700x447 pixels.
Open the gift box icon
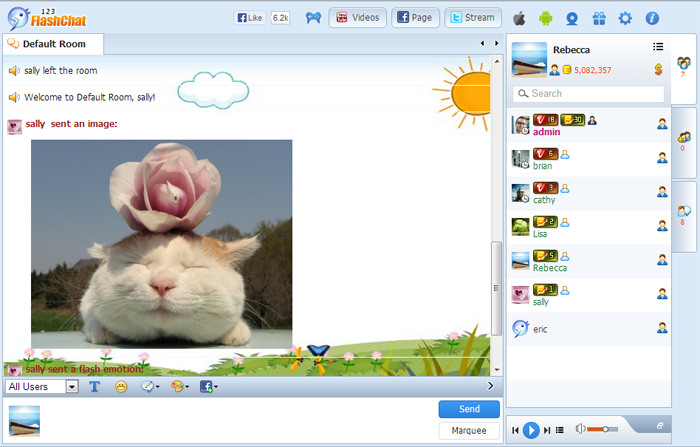[x=599, y=18]
